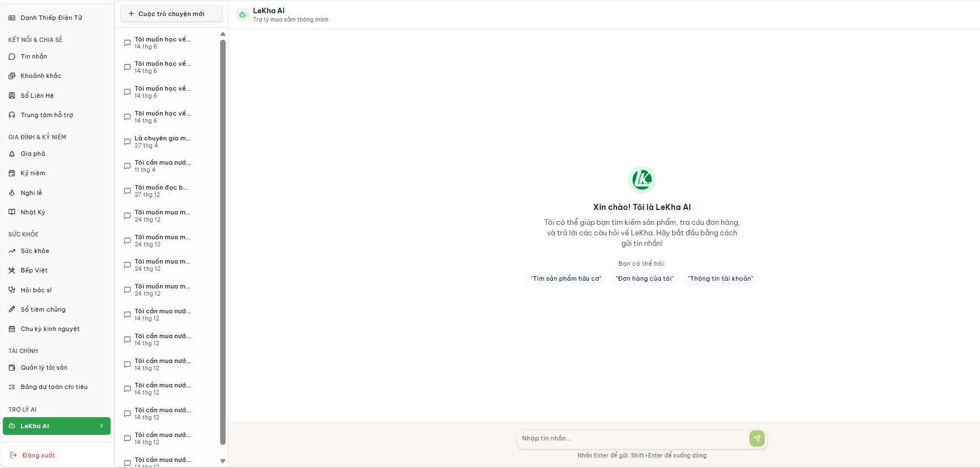Image resolution: width=980 pixels, height=468 pixels.
Task: Click the robot avatar in the chat header
Action: 242,15
